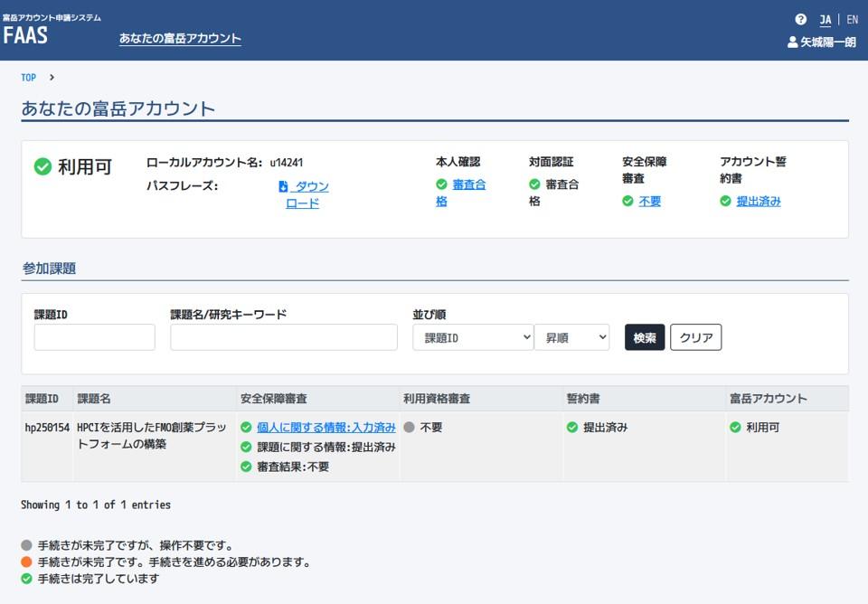Click the FAAS logo in header
Viewport: 868px width, 604px height.
coord(25,36)
